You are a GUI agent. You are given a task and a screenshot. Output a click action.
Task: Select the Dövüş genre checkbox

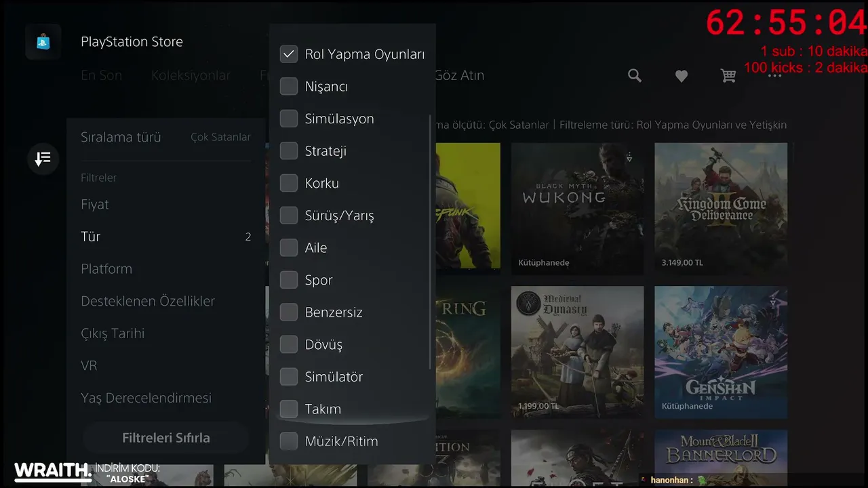289,344
